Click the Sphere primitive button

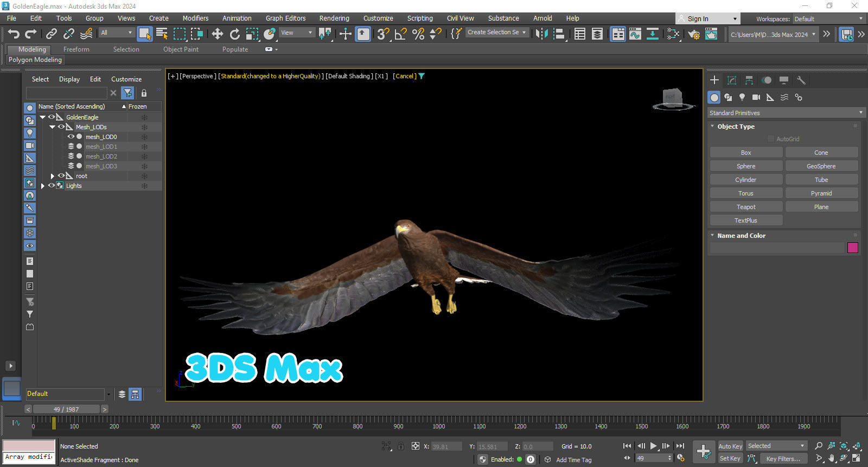746,166
